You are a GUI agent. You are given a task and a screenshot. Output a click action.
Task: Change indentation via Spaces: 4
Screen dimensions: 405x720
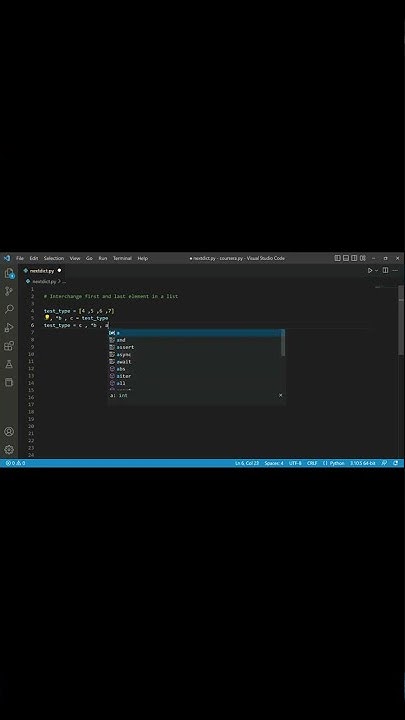point(274,463)
